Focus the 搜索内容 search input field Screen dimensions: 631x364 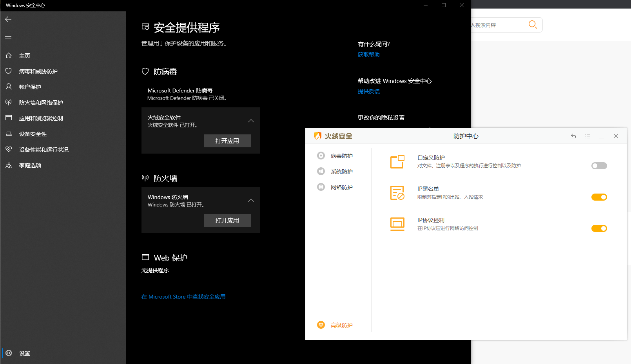(498, 25)
